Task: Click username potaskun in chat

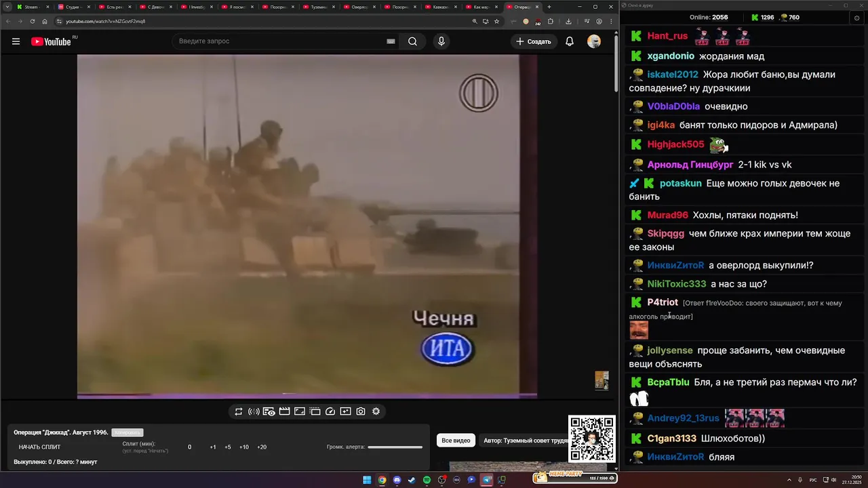Action: 680,184
